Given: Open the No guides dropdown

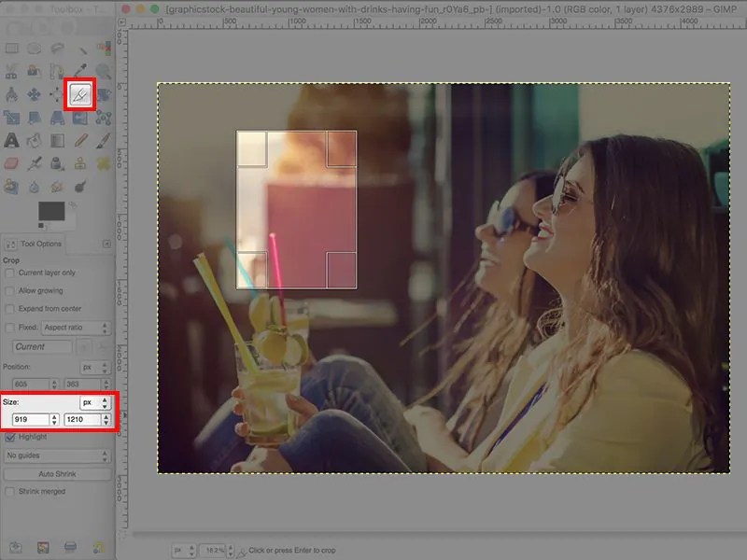Looking at the screenshot, I should pyautogui.click(x=54, y=455).
